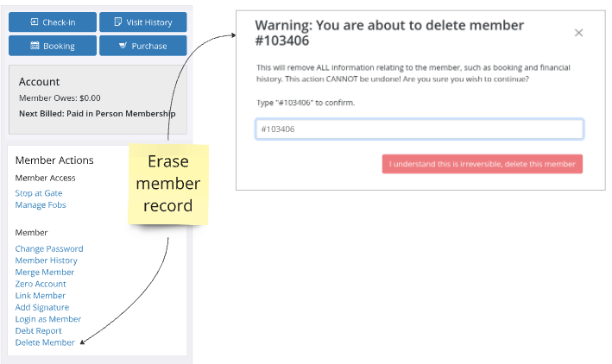Confirm irreversible delete this member button
The image size is (612, 364).
click(x=482, y=164)
